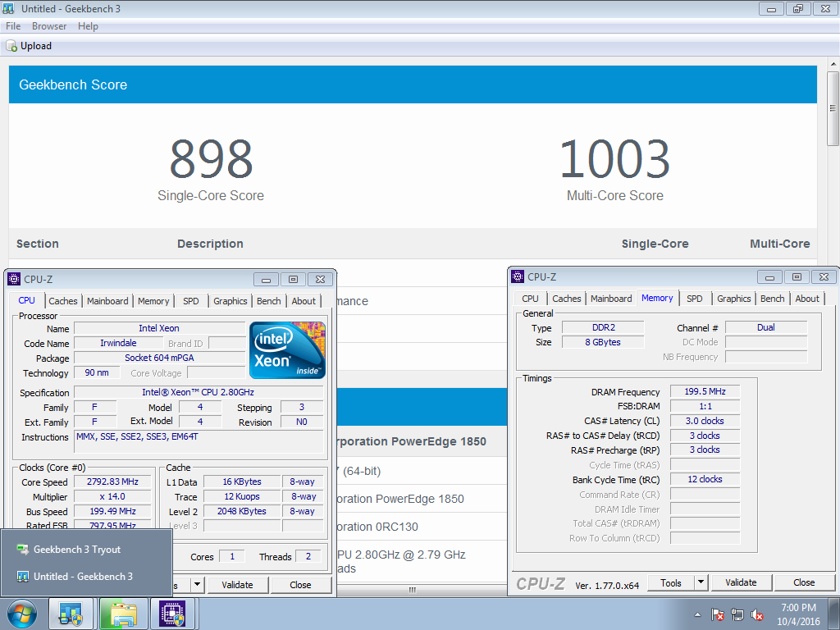
Task: Click the Technology field 90 nm
Action: tap(97, 372)
